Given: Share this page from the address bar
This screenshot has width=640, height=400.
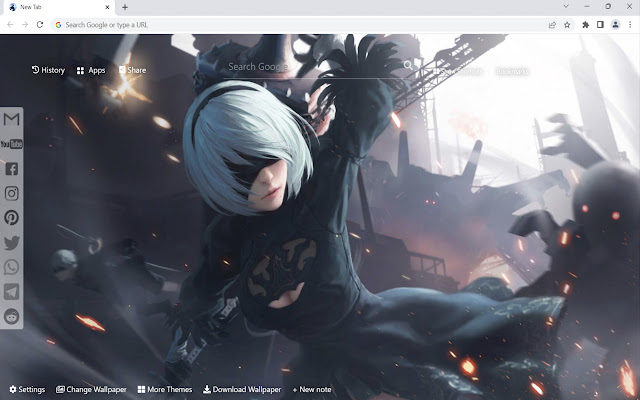Looking at the screenshot, I should point(552,25).
